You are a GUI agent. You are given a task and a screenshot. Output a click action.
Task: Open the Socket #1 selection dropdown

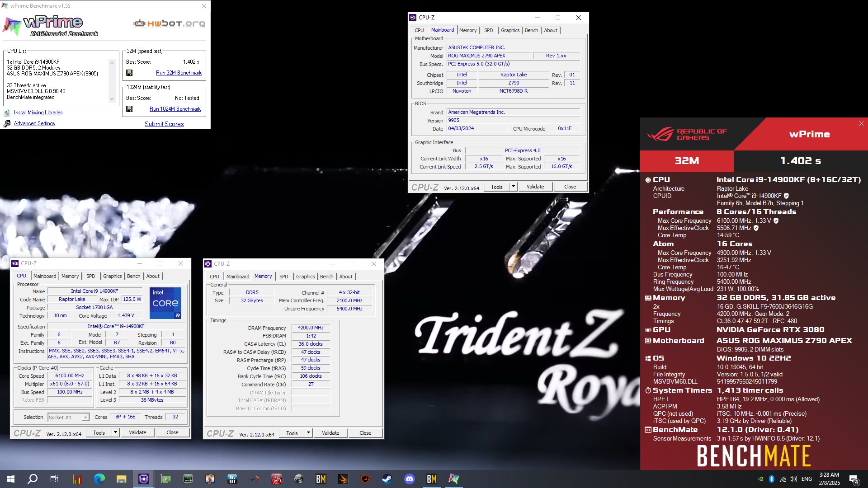coord(68,417)
